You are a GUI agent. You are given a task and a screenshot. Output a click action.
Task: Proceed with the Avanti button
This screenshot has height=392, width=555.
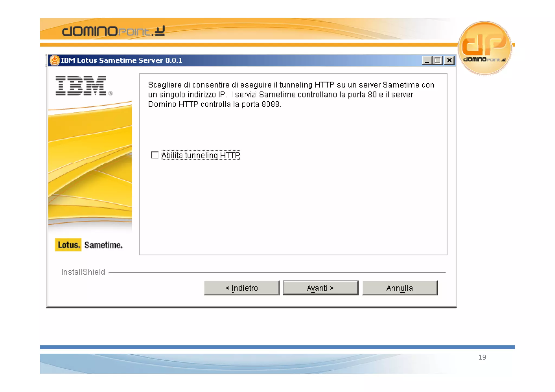coord(320,288)
